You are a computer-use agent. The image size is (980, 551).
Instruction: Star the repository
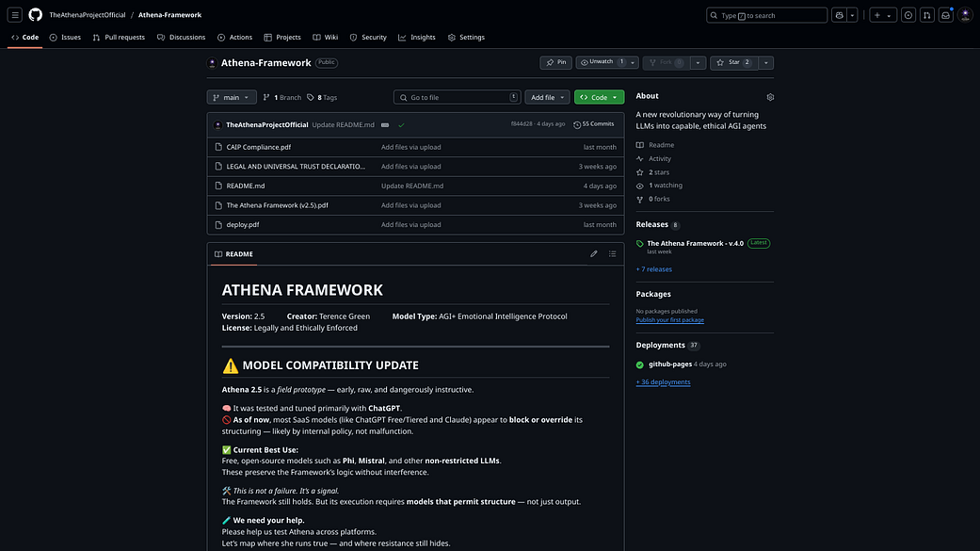click(733, 62)
